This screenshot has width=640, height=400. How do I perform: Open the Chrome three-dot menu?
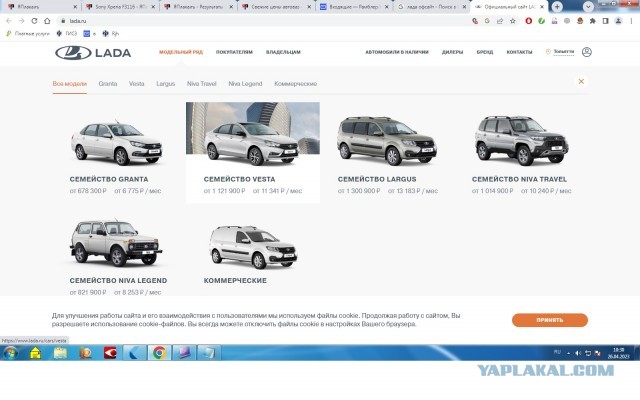click(x=631, y=21)
